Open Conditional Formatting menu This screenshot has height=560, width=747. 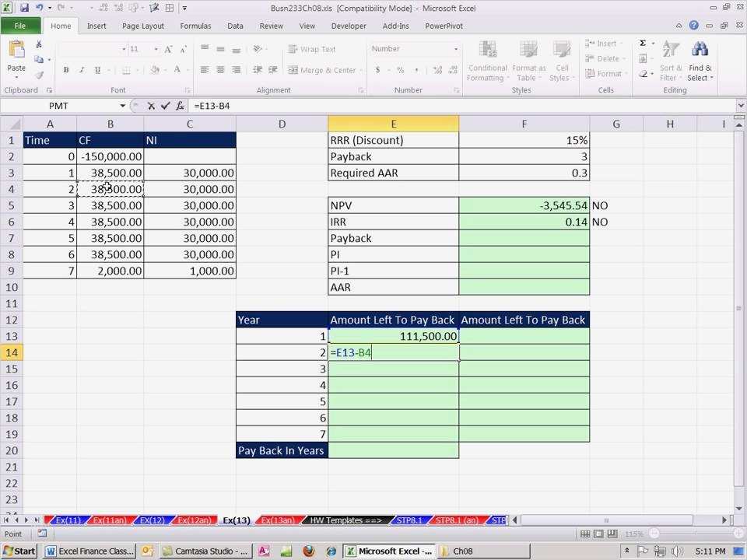tap(487, 61)
